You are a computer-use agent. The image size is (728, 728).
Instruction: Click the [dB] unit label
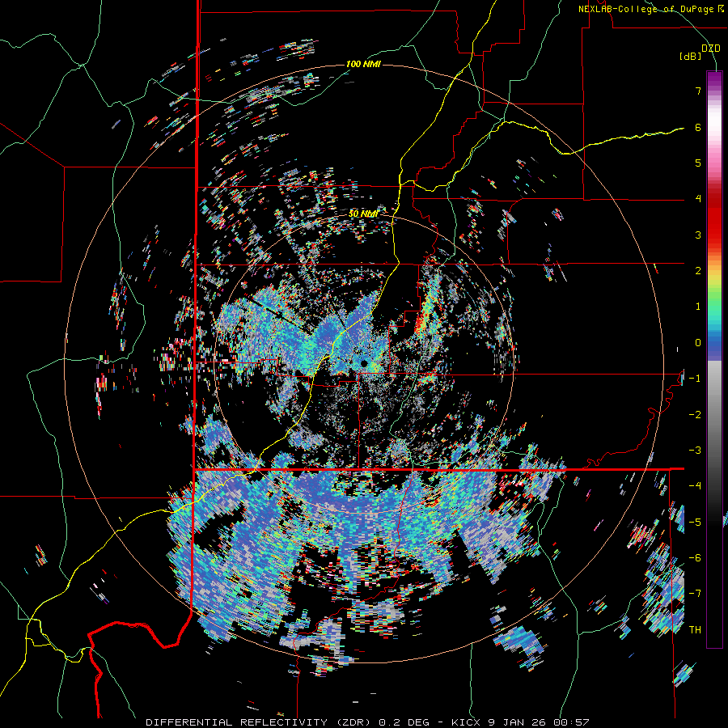[x=690, y=57]
